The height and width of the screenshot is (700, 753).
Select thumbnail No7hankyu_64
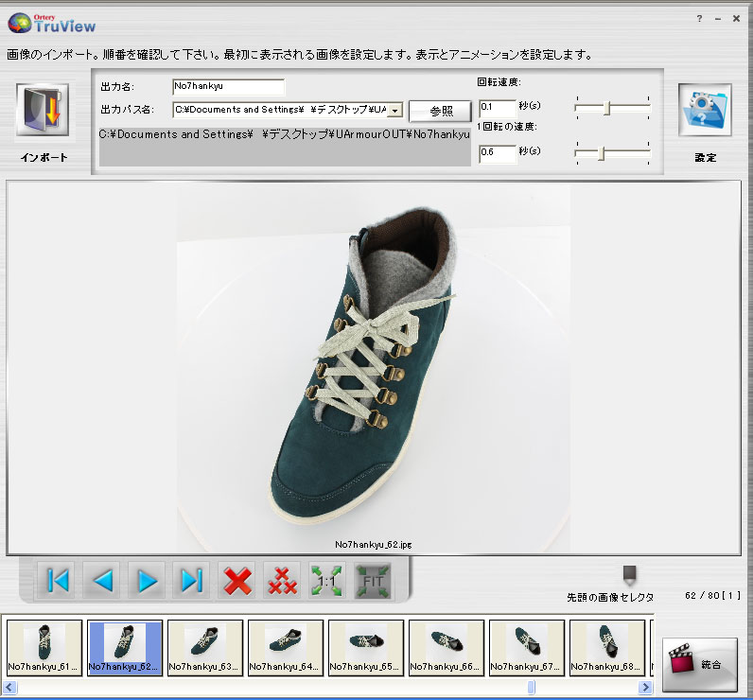pos(286,648)
